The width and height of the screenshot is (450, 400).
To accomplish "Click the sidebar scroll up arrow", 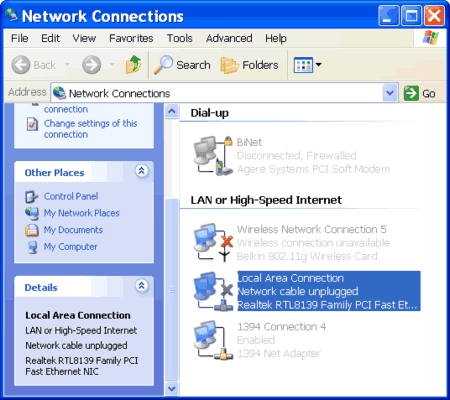I will point(172,111).
